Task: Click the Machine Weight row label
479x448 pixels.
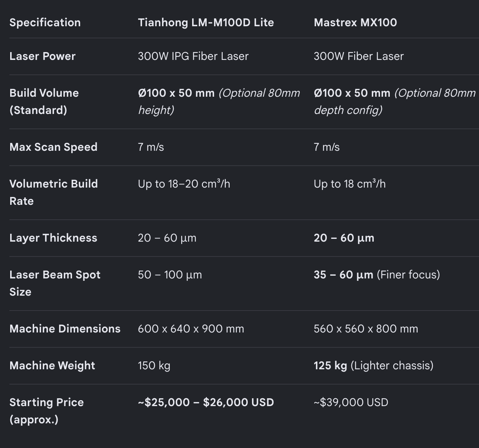Action: (x=52, y=366)
